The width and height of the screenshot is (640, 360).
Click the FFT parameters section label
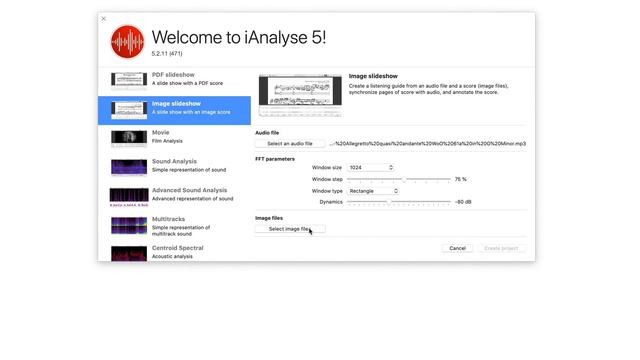(275, 159)
